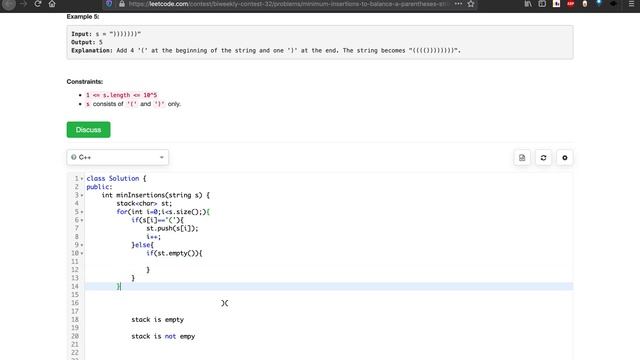Viewport: 640px width, 360px height.
Task: Click line number 14 in the gutter
Action: pos(75,286)
